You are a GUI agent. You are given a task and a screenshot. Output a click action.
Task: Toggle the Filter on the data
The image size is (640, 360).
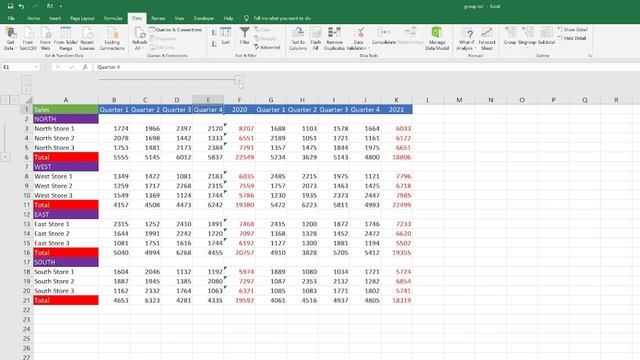click(244, 36)
